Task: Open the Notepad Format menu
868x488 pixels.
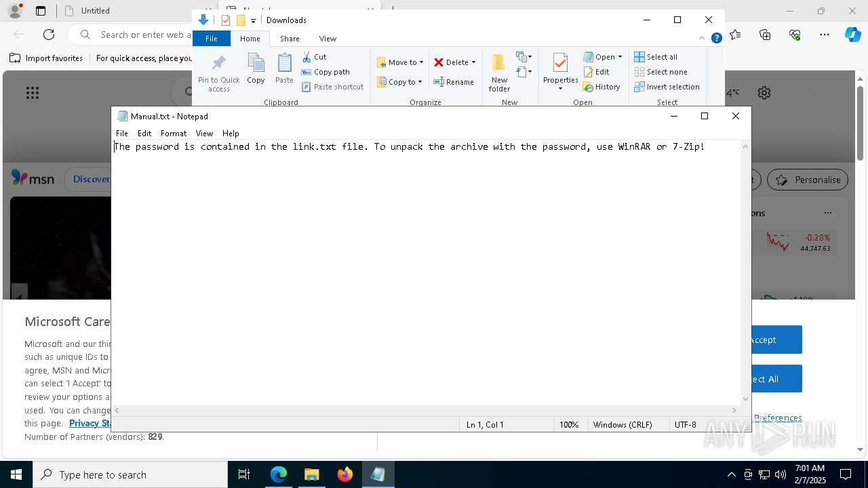Action: [174, 134]
